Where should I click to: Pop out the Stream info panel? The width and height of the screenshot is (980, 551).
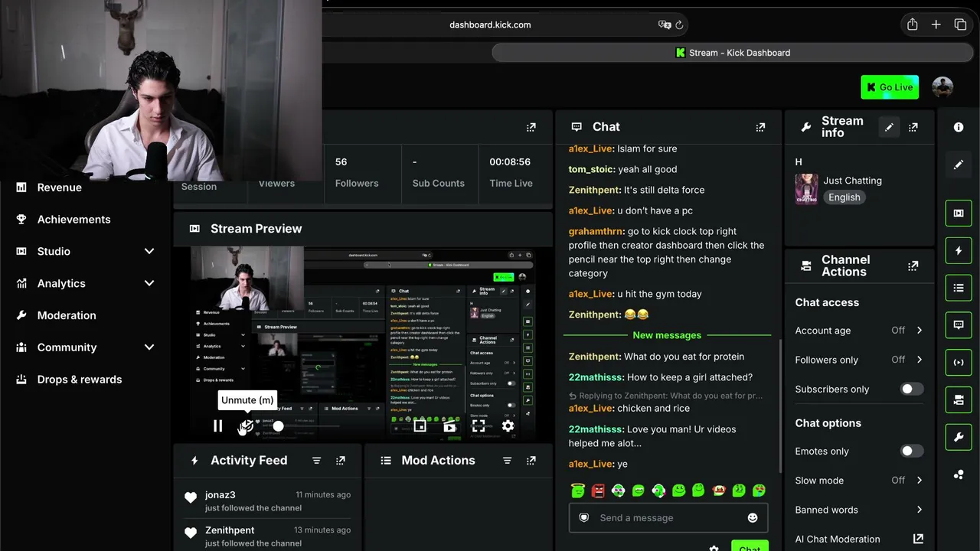913,127
